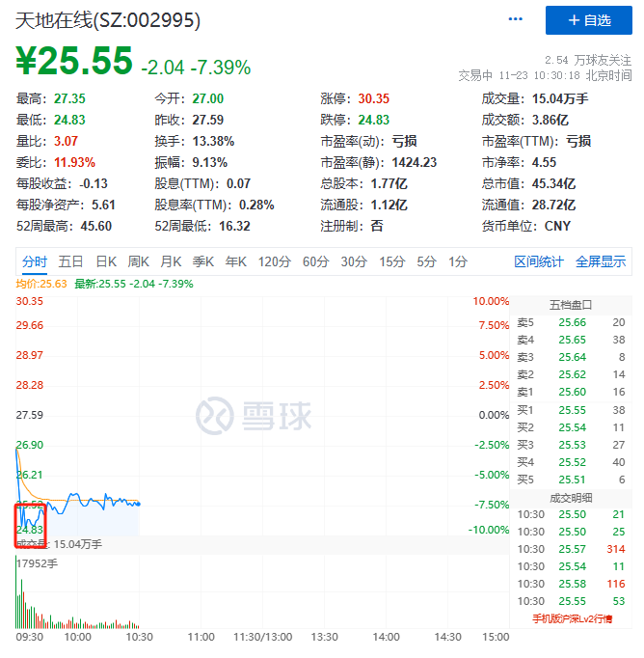Select the 120分 interval tab
This screenshot has height=658, width=644.
coord(275,261)
